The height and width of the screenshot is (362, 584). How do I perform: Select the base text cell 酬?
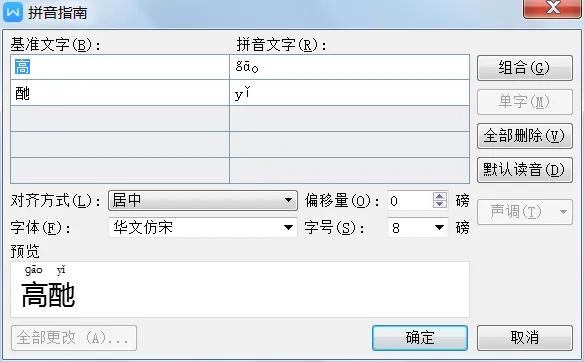pos(120,93)
